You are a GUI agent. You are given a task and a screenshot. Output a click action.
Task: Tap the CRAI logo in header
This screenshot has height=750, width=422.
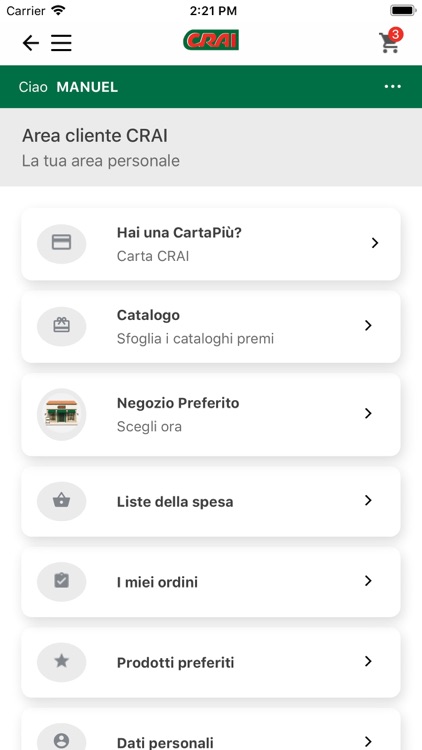211,40
